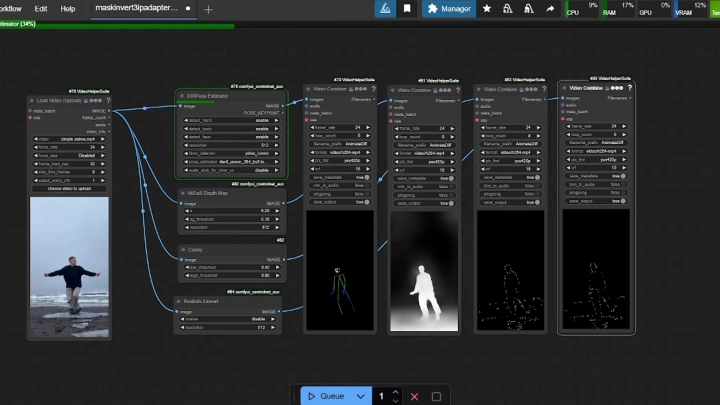
Task: Click the ComfyUI logo icon in top bar
Action: [385, 9]
